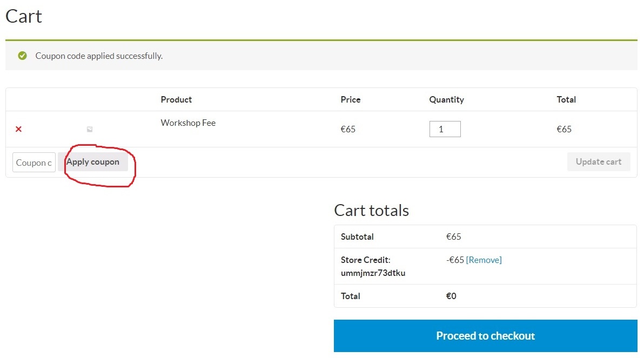Click the €65 line total cell

coord(564,129)
